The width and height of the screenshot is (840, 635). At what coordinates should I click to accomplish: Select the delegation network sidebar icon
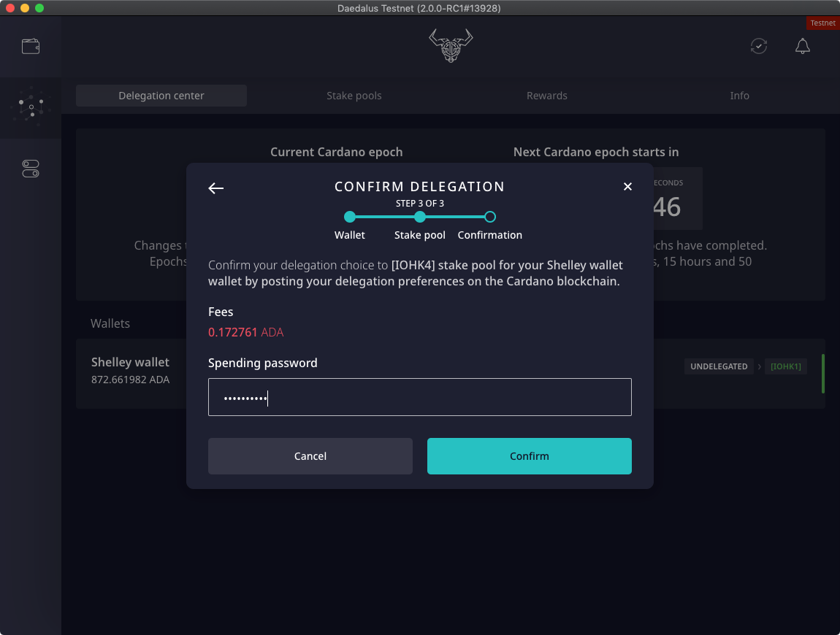(x=31, y=108)
